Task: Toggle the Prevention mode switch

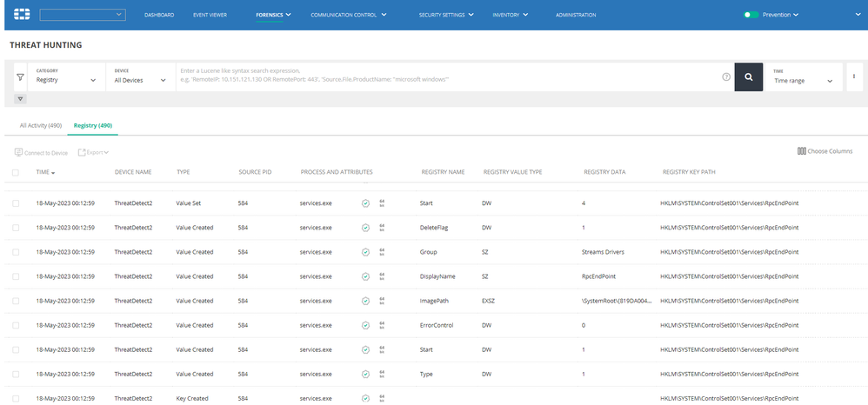Action: coord(751,15)
